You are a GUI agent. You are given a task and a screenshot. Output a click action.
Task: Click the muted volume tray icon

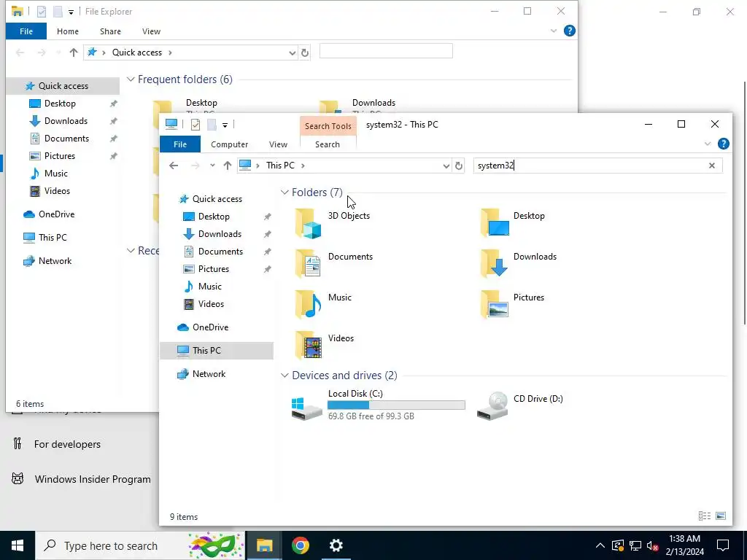pos(653,545)
